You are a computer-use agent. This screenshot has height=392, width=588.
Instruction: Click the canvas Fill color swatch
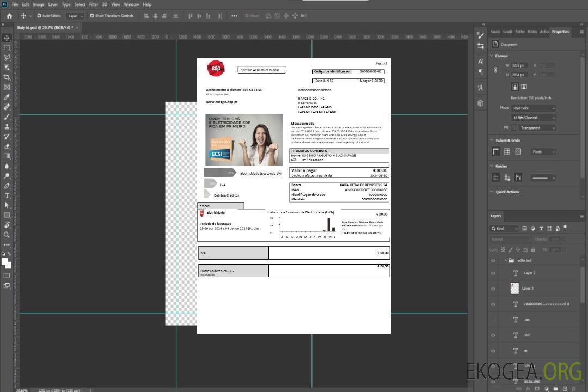tap(514, 128)
